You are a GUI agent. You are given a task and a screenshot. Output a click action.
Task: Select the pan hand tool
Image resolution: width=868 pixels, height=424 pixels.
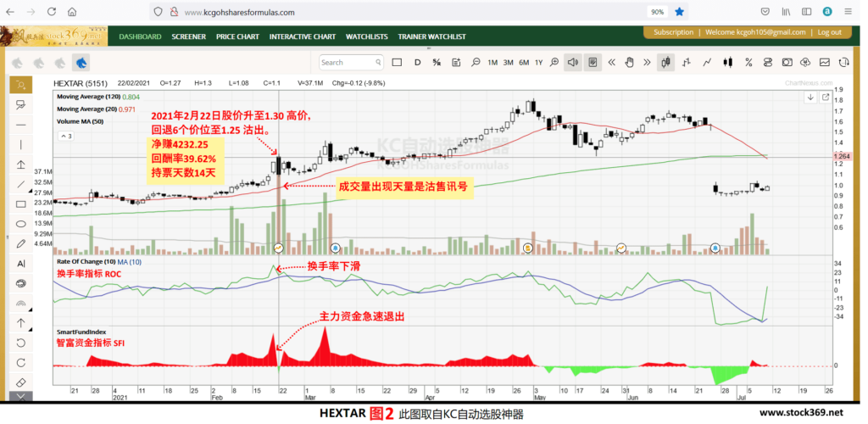click(x=629, y=63)
